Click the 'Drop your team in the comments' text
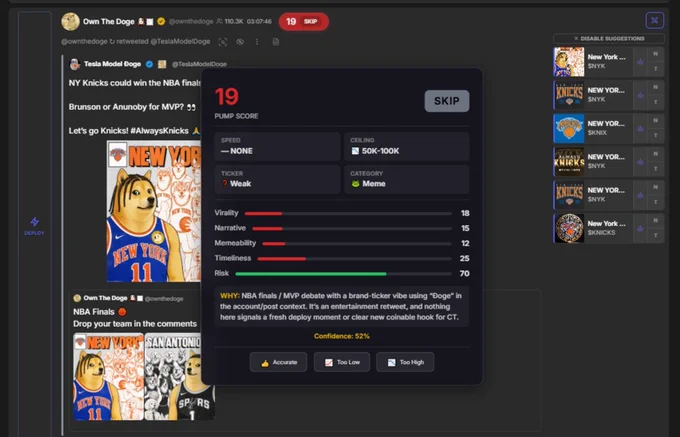Screen dimensions: 680x437 [x=135, y=324]
